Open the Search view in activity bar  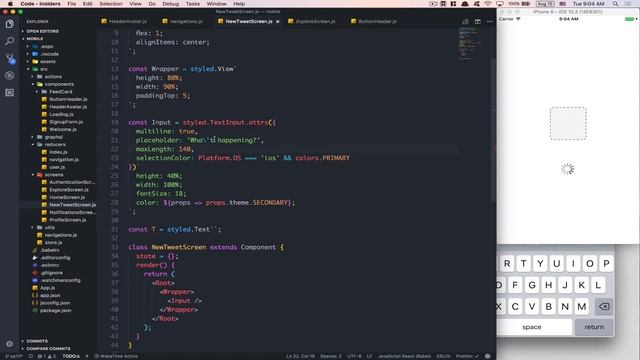(10, 41)
